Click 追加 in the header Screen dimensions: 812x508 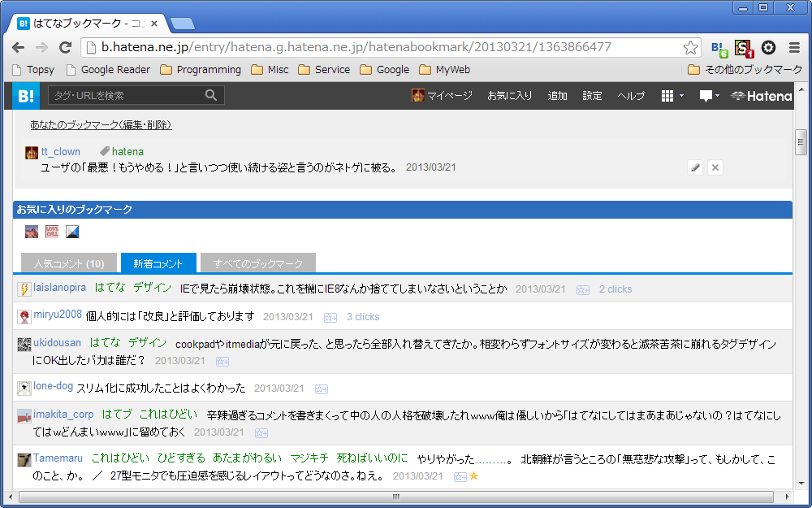(x=557, y=95)
